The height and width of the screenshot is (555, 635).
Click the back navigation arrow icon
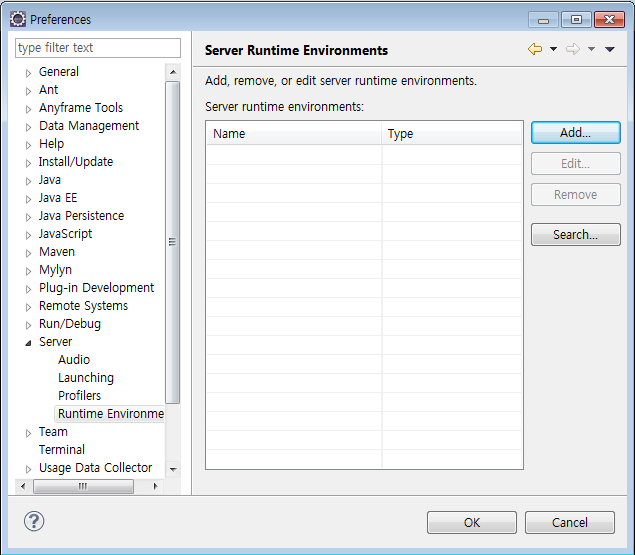coord(535,50)
